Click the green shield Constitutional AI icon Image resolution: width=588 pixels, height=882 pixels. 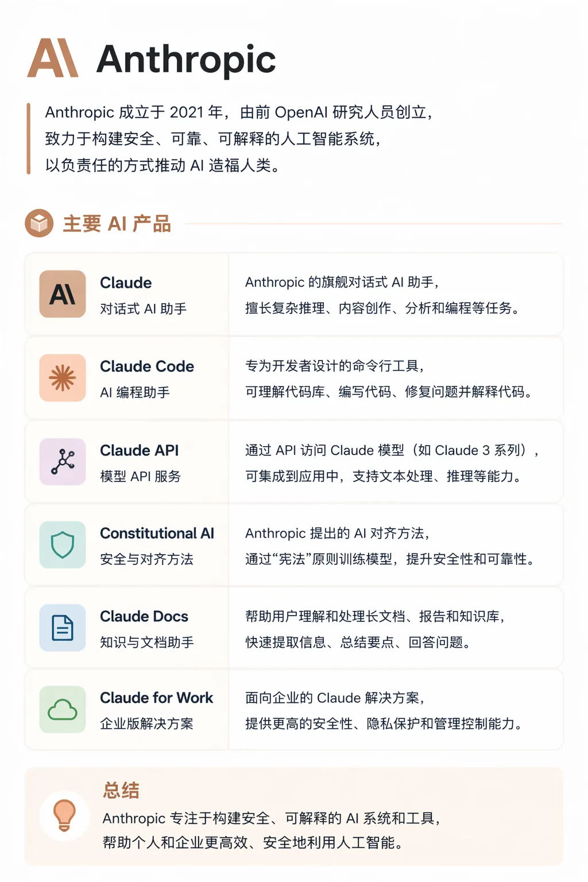tap(63, 544)
